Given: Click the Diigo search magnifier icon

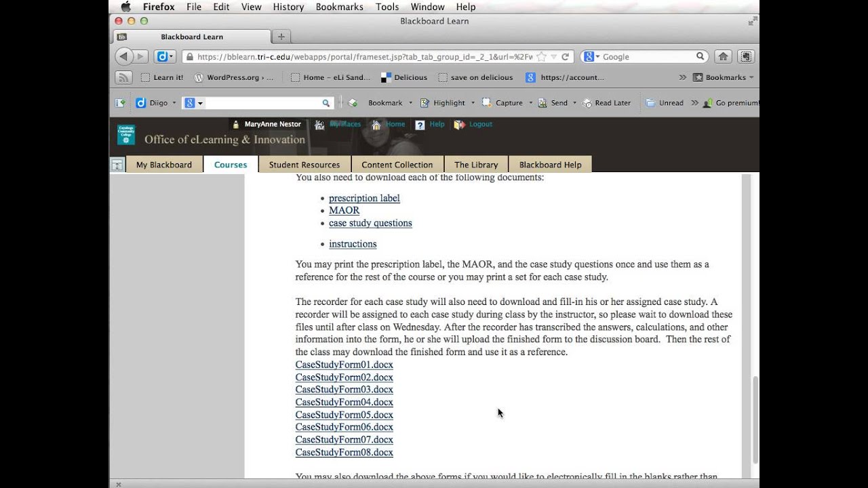Looking at the screenshot, I should click(326, 103).
